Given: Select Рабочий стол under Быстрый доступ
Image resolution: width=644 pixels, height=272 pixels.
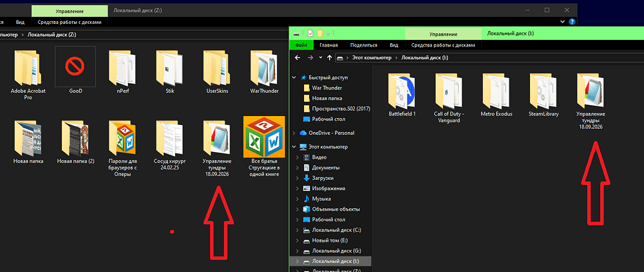Looking at the screenshot, I should coord(328,119).
